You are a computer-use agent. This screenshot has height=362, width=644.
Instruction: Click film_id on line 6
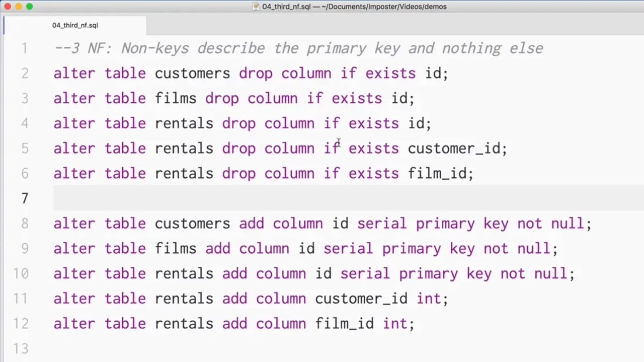[x=439, y=173]
